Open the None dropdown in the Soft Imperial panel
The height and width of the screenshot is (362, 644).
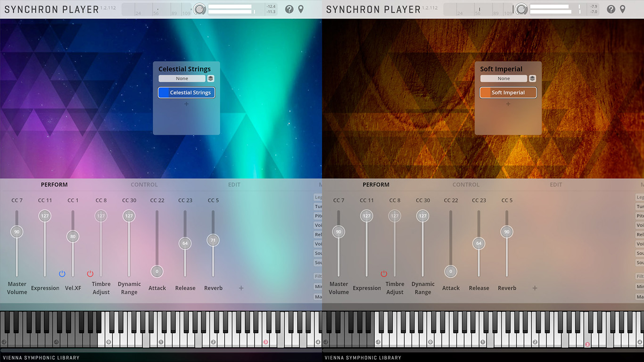coord(504,79)
